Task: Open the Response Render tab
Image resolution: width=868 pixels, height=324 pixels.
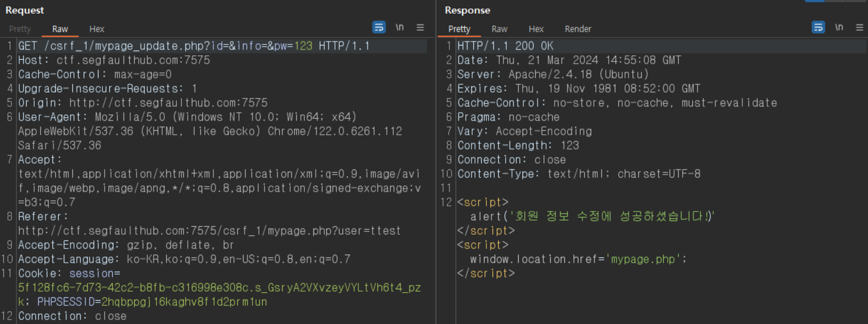Action: pos(578,29)
